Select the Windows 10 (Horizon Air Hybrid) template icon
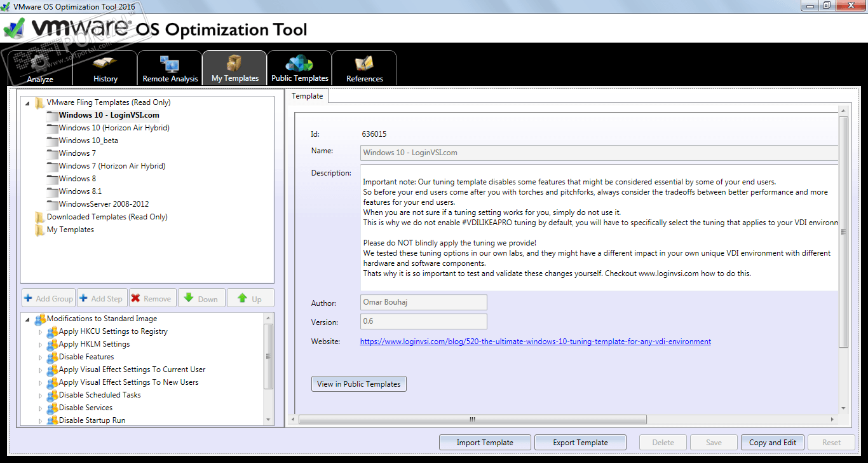The width and height of the screenshot is (868, 463). point(52,128)
